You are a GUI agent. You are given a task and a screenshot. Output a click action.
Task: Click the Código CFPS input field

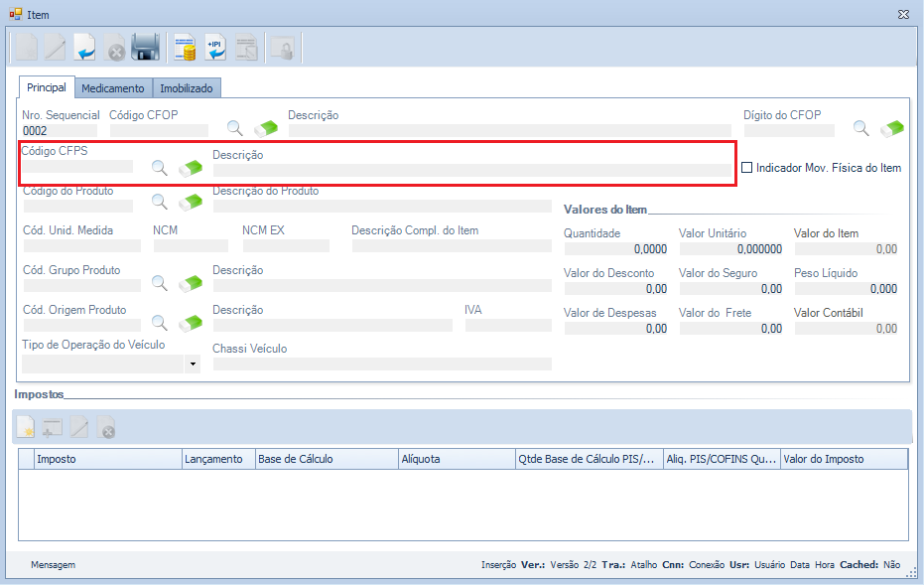[x=77, y=166]
